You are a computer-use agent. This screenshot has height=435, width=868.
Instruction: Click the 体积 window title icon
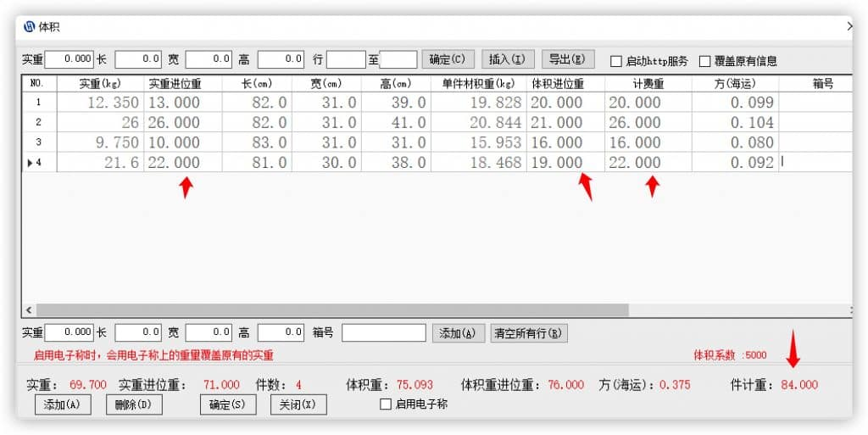[29, 27]
